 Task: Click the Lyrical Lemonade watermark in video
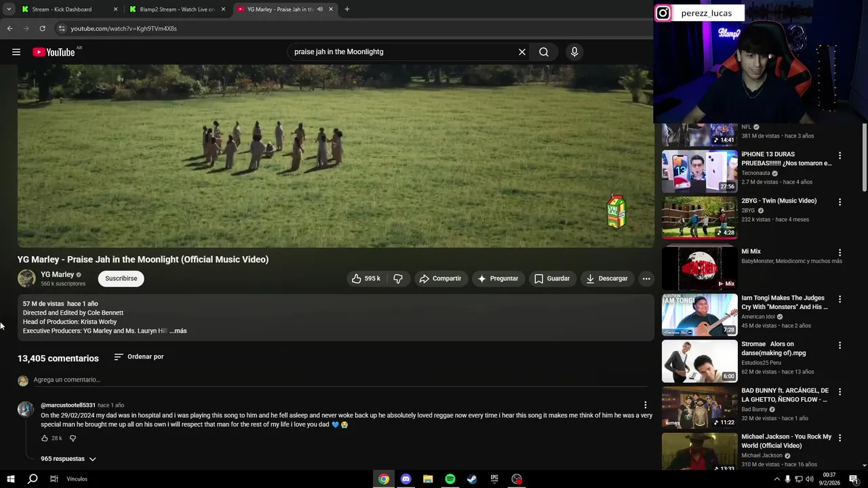[x=616, y=211]
